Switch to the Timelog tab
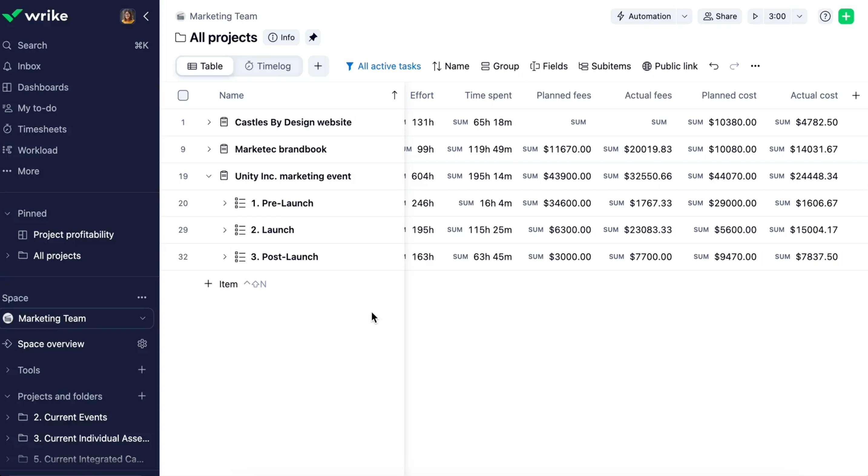The width and height of the screenshot is (868, 476). [268, 66]
